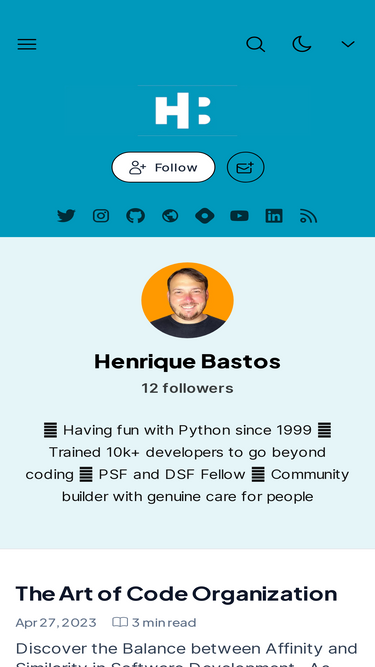Subscribe via the newsletter envelope button
Viewport: 375px width, 667px height.
246,167
